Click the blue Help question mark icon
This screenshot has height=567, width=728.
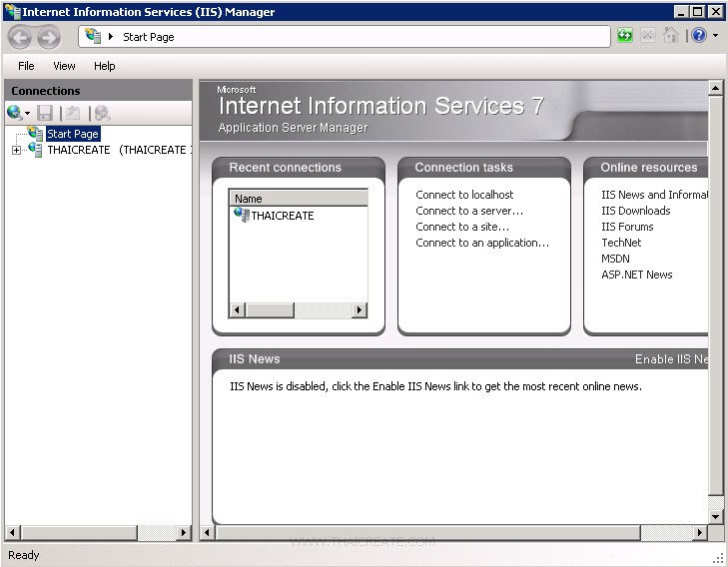[x=699, y=35]
